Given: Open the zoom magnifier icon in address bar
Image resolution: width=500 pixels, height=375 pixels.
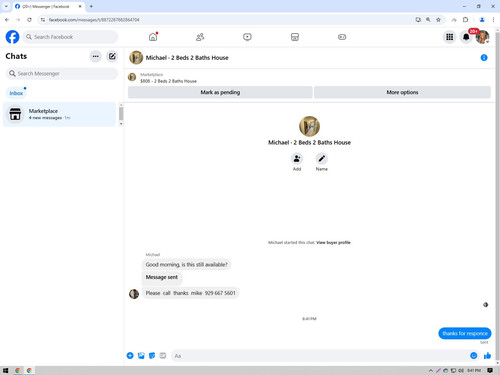Looking at the screenshot, I should tap(428, 20).
